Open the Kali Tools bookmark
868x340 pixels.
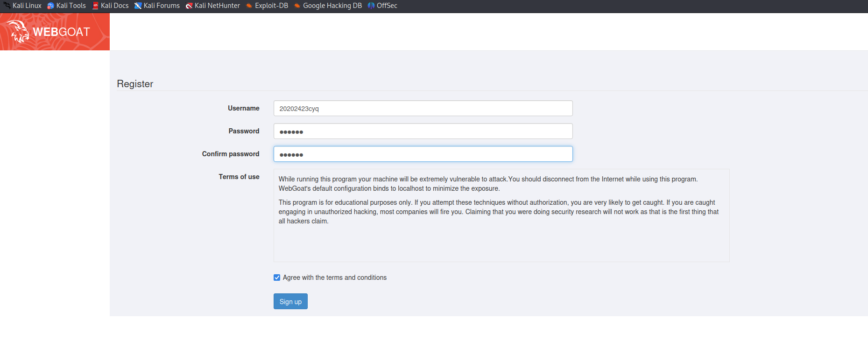[67, 6]
